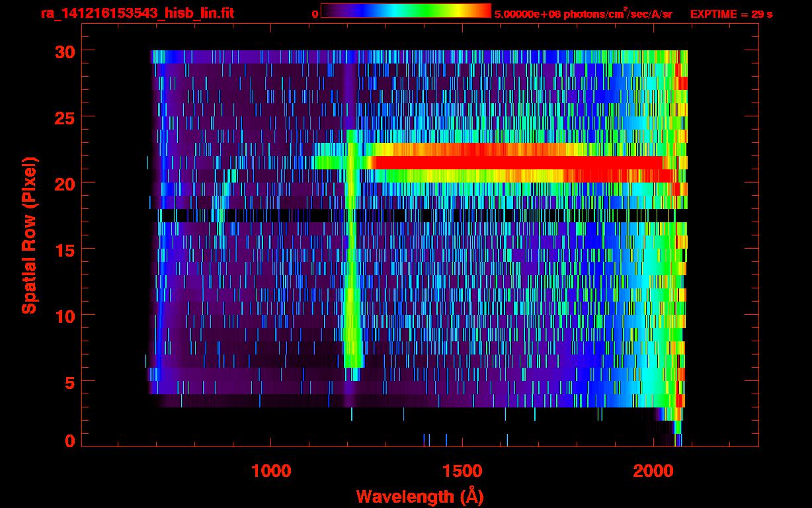This screenshot has width=812, height=508.
Task: Click the saturated red spectrum band
Action: [519, 163]
